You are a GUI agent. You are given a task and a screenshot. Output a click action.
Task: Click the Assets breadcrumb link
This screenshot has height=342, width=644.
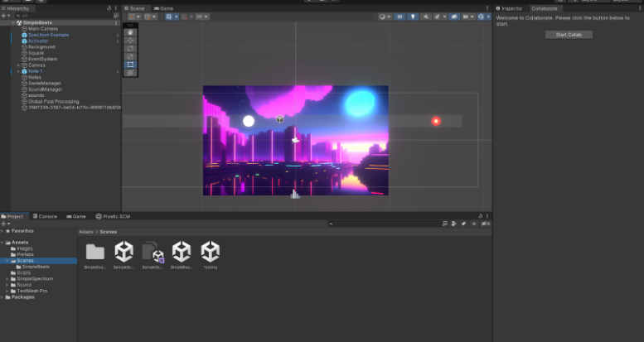(86, 232)
